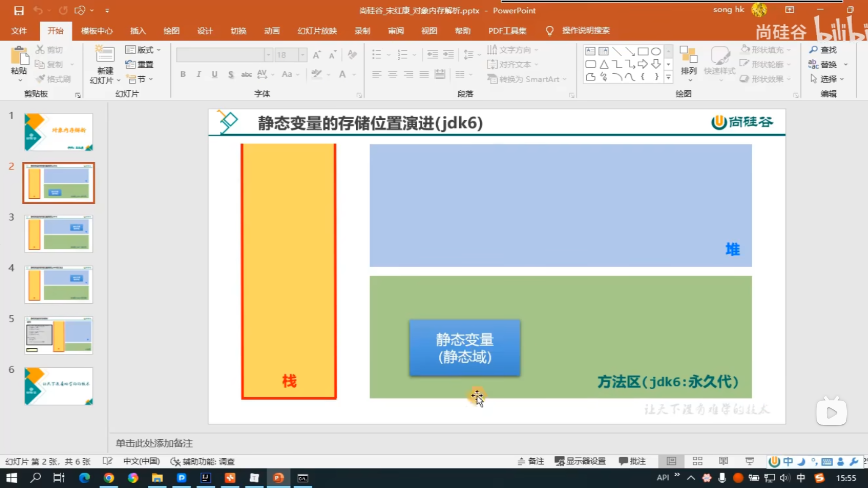
Task: Toggle the comments pane in status bar
Action: click(x=632, y=461)
